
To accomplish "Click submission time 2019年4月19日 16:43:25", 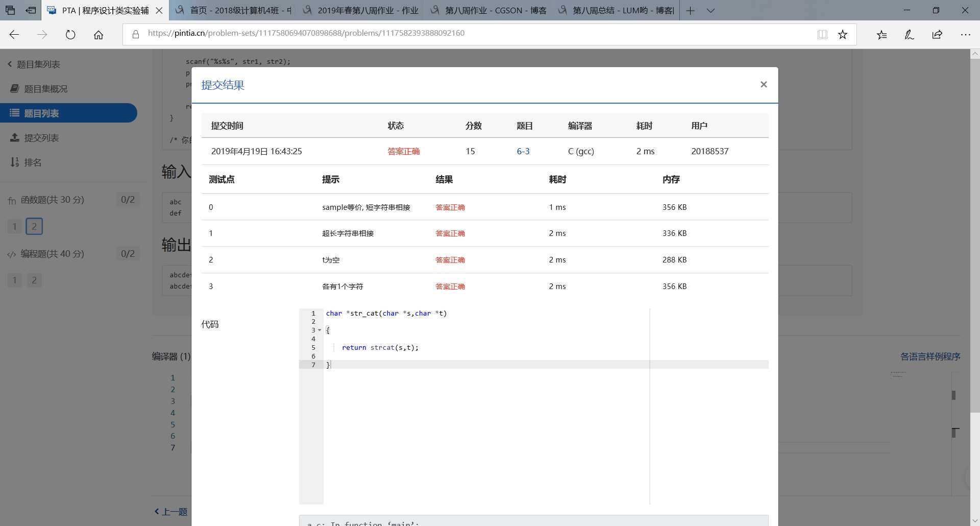I will [257, 151].
